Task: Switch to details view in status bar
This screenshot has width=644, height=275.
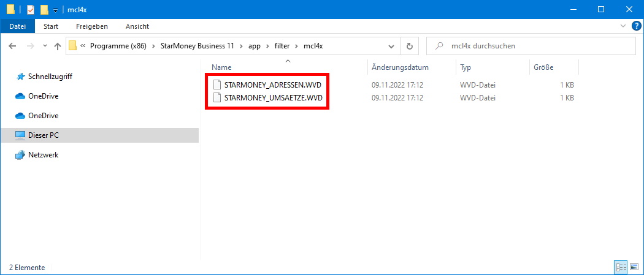Action: [621, 267]
